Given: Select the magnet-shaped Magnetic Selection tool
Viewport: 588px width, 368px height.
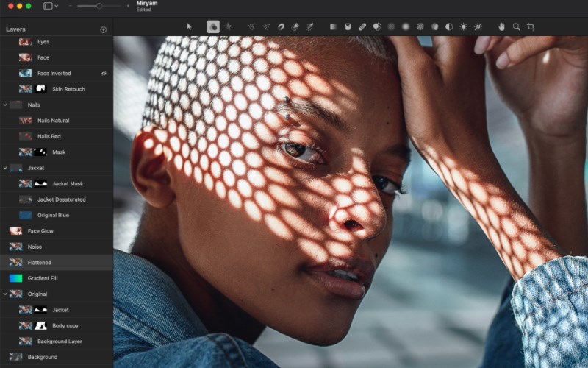Looking at the screenshot, I should (281, 26).
